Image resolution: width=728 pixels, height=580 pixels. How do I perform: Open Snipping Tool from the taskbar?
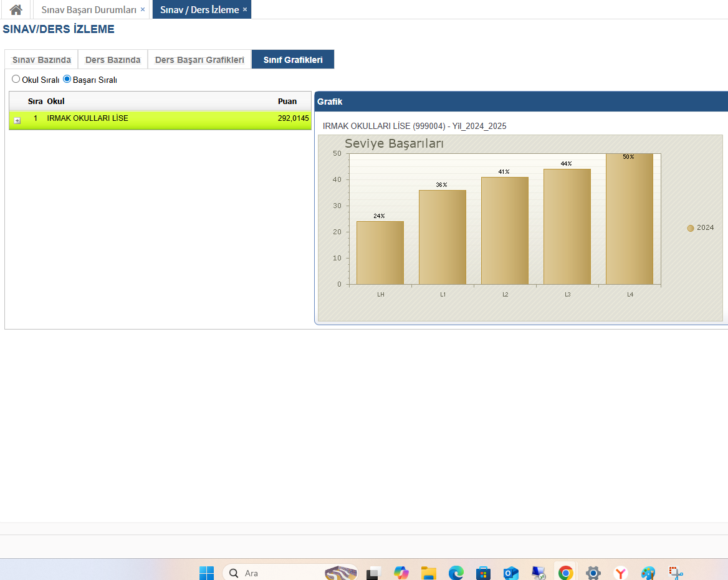pyautogui.click(x=676, y=573)
